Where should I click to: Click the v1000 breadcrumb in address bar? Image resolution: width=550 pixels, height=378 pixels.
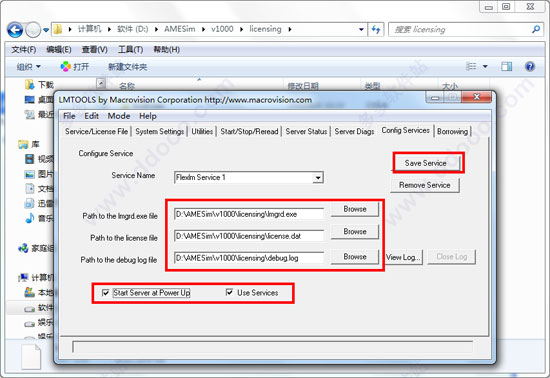(222, 29)
